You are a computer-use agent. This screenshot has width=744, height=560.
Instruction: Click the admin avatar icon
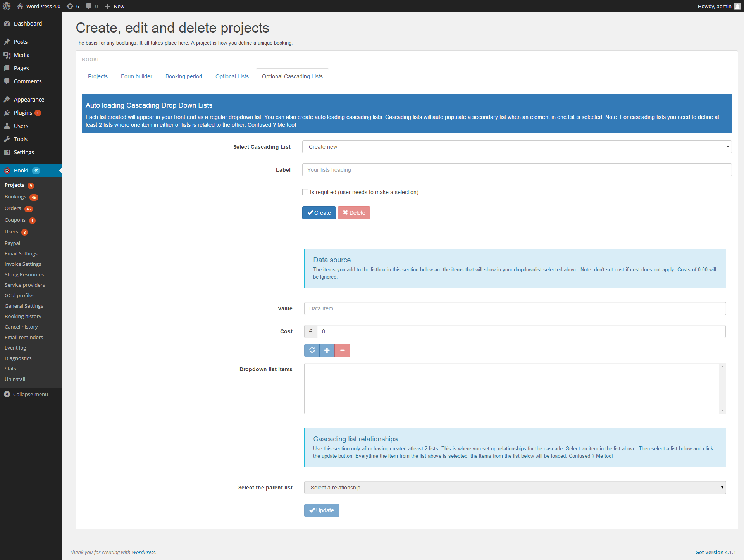pos(737,6)
